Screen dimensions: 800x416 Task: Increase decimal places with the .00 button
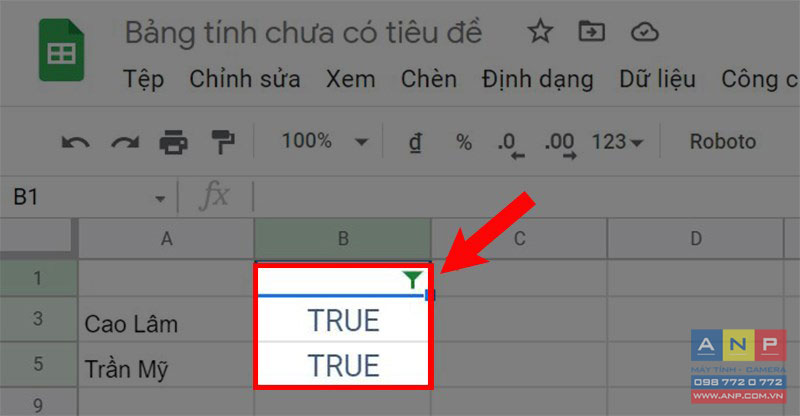click(x=560, y=145)
